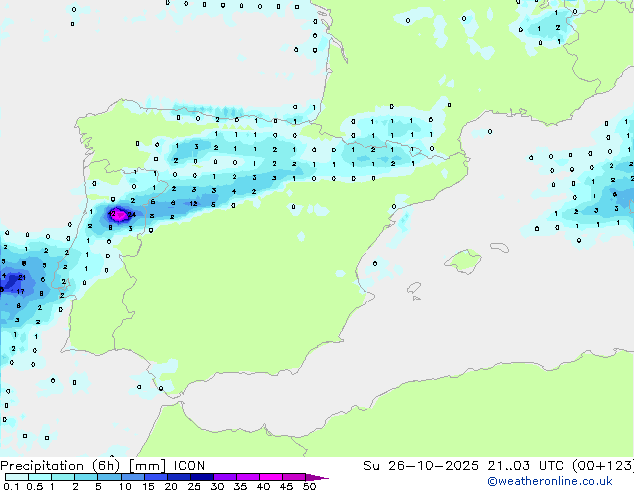The height and width of the screenshot is (490, 634).
Task: Click the "(00+123)" forecast offset text
Action: [x=603, y=466]
